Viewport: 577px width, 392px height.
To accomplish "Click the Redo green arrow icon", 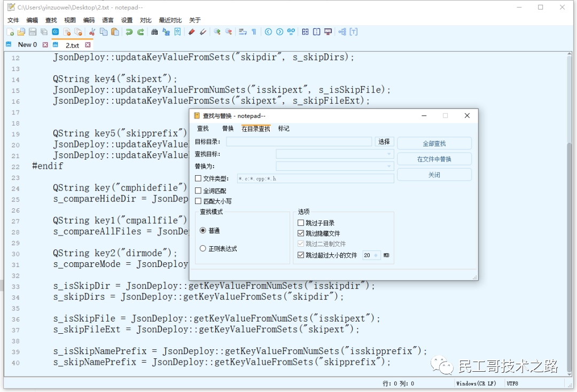I will (x=141, y=32).
